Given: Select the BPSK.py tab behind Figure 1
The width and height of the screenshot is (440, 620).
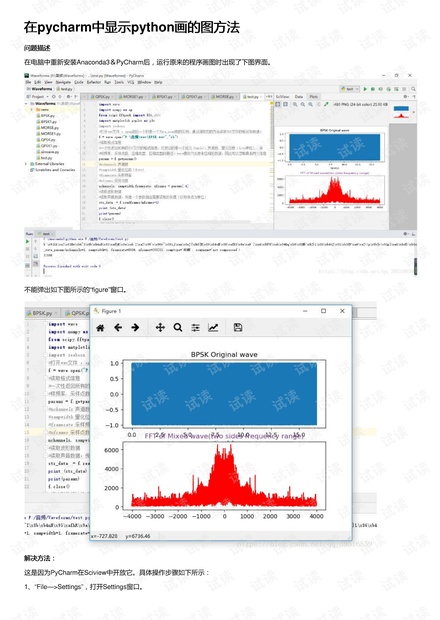Looking at the screenshot, I should (42, 313).
